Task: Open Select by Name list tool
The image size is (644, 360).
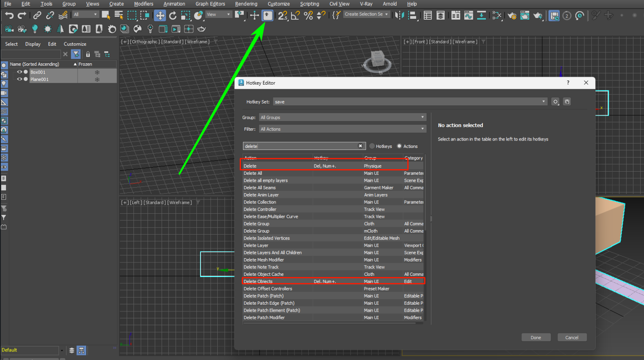Action: tap(119, 16)
